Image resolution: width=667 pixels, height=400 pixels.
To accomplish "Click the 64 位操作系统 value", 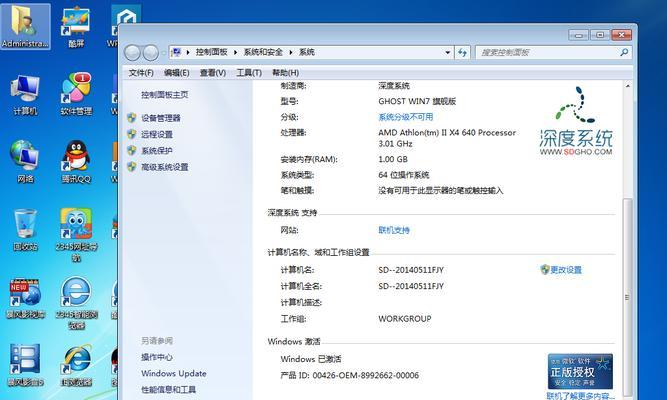I will [x=404, y=175].
